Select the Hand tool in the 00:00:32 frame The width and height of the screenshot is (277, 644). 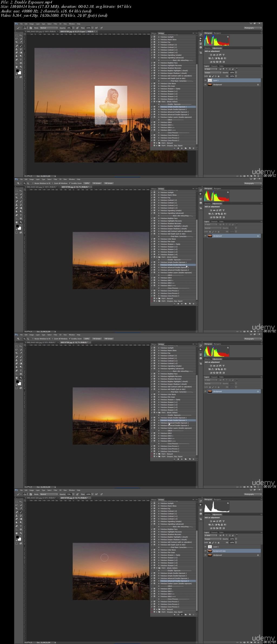pos(17,67)
